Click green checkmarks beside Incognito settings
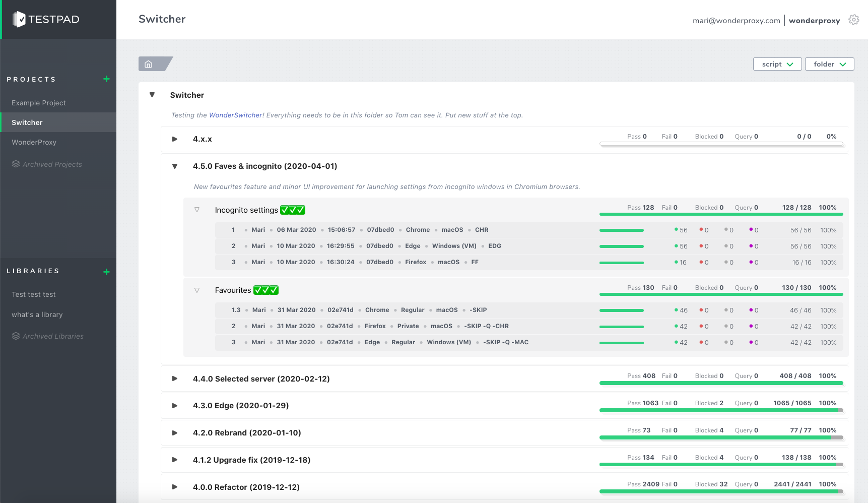 (x=293, y=210)
